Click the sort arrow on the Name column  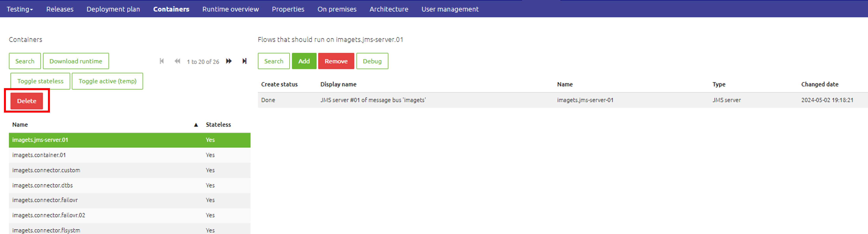(196, 124)
